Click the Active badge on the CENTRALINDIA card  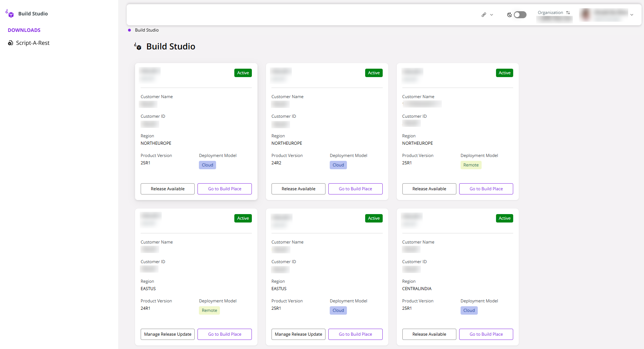coord(505,218)
